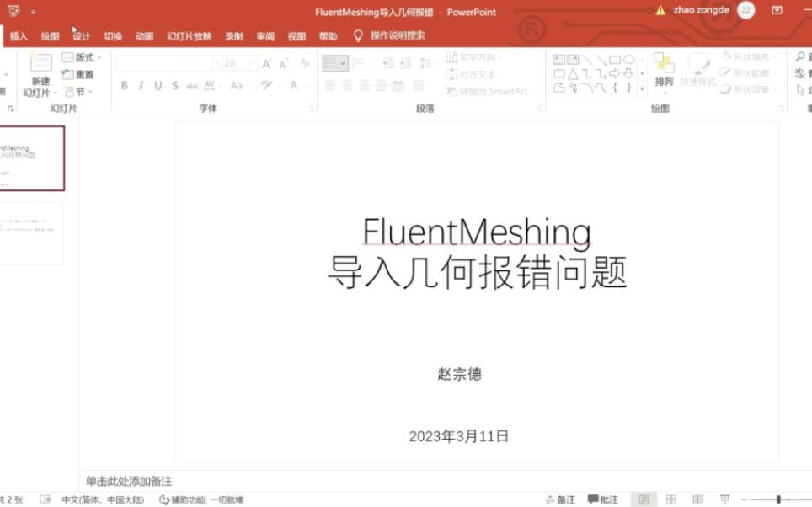Click 转换为 SmartArt button
Screen dimensions: 812x507
(x=489, y=91)
